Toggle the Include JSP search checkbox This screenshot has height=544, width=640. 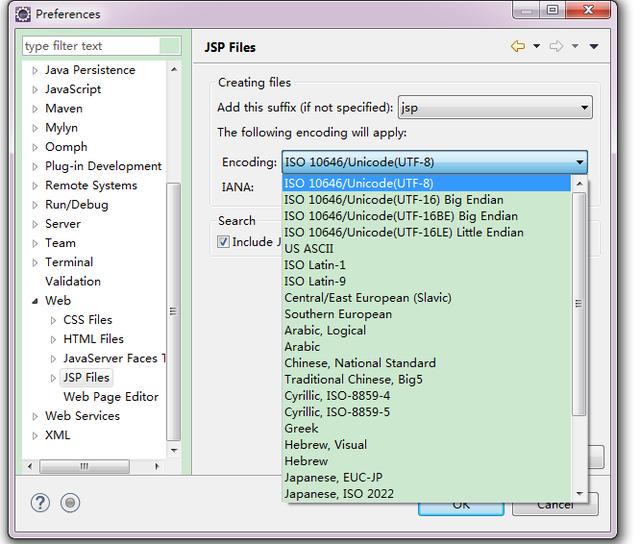click(224, 241)
